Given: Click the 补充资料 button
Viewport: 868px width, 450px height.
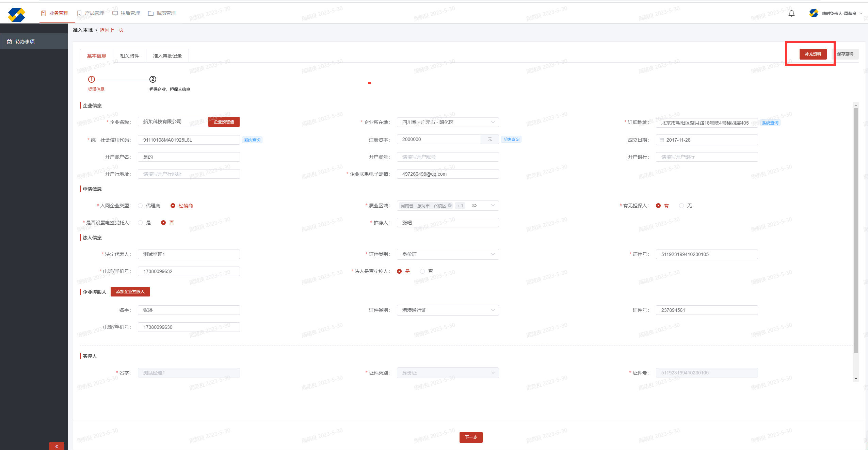Looking at the screenshot, I should [813, 54].
